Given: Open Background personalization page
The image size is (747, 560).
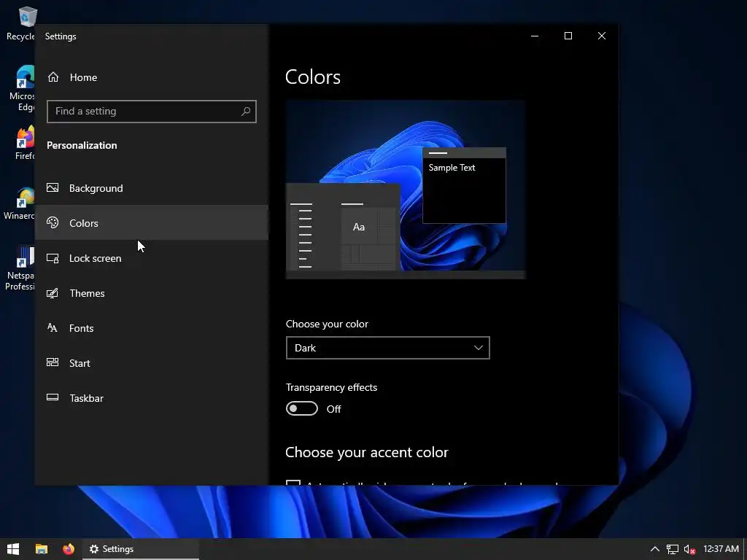Looking at the screenshot, I should click(x=152, y=188).
